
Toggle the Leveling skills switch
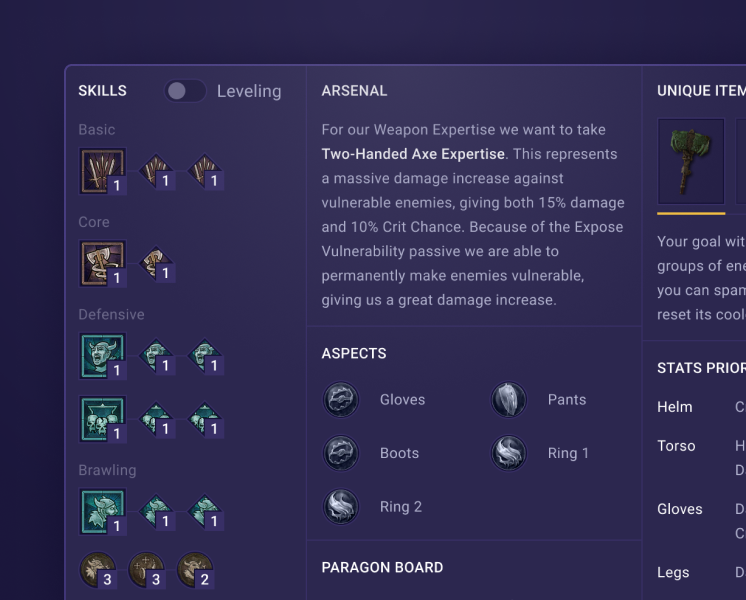point(185,91)
